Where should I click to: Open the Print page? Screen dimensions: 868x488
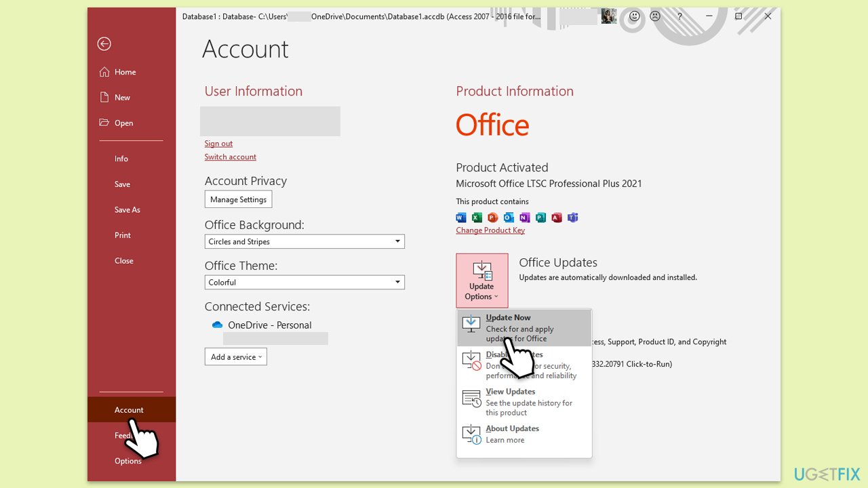tap(132, 235)
